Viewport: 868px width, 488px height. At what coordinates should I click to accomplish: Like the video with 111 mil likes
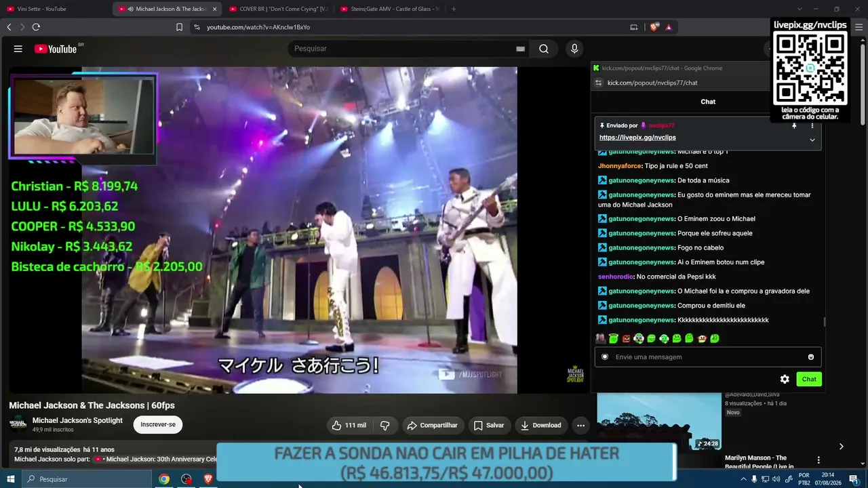349,426
